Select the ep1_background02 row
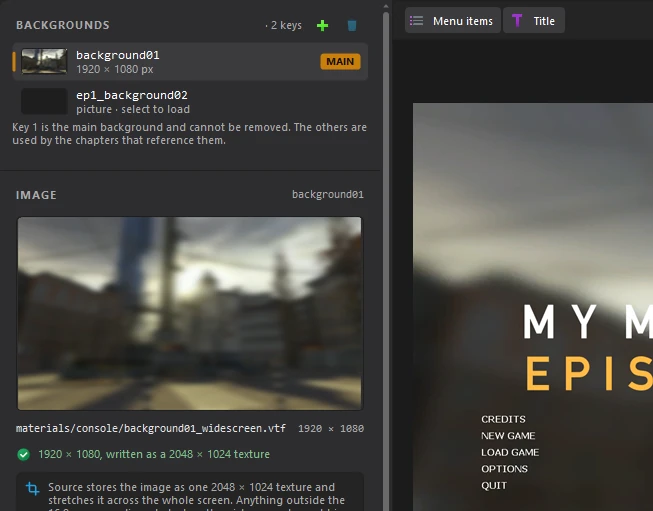 tap(190, 102)
